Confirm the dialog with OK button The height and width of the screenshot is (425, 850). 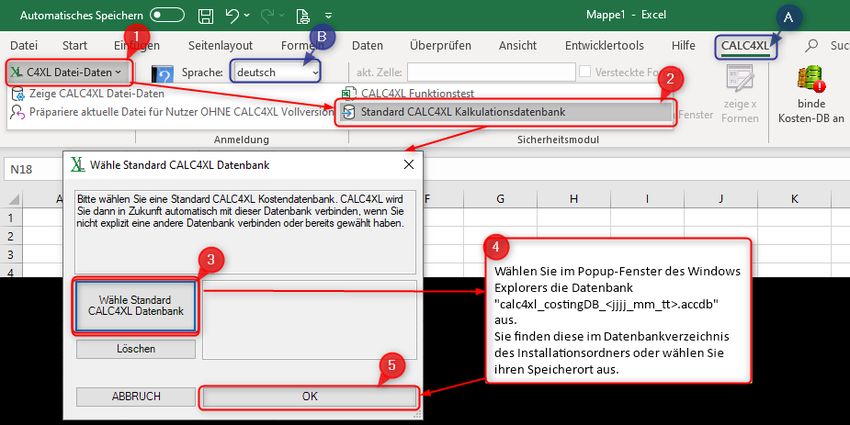tap(310, 396)
